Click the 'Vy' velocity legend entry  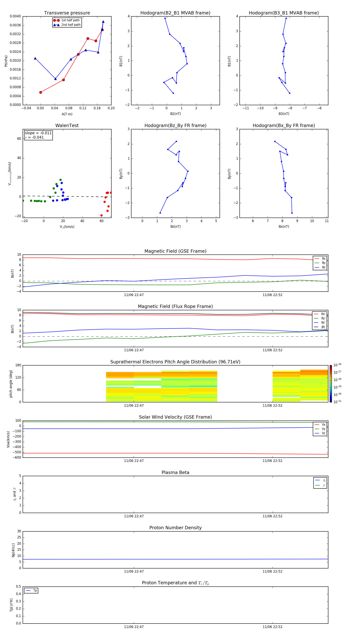click(x=320, y=429)
